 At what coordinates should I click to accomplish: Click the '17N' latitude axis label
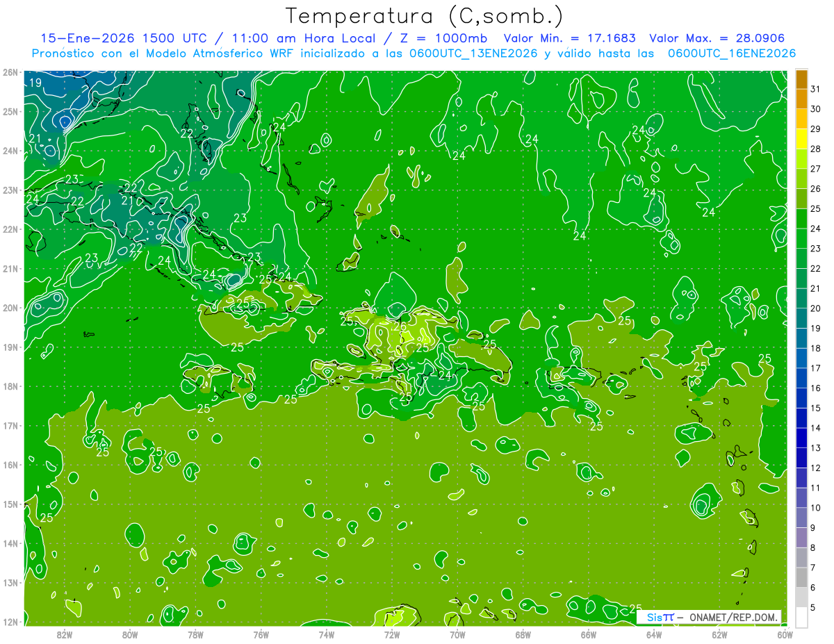10,425
